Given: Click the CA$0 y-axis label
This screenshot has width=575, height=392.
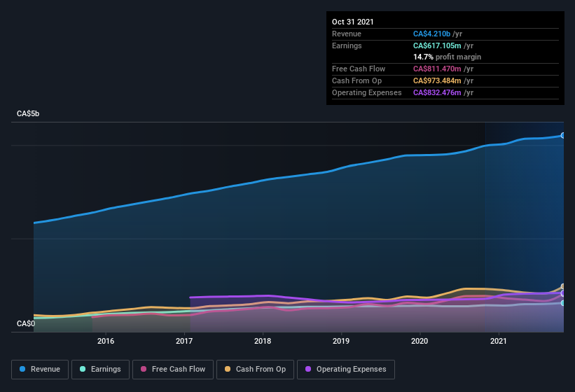Looking at the screenshot, I should click(x=26, y=323).
